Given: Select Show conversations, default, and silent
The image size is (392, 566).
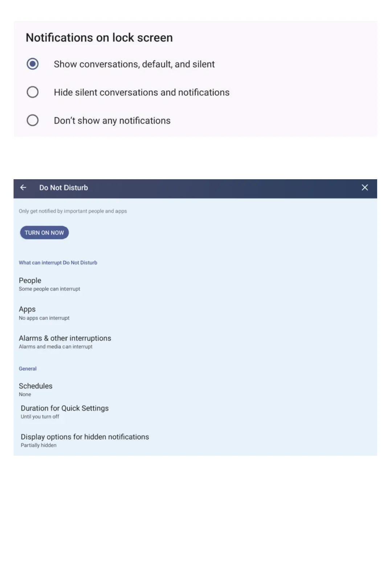Looking at the screenshot, I should (x=33, y=64).
